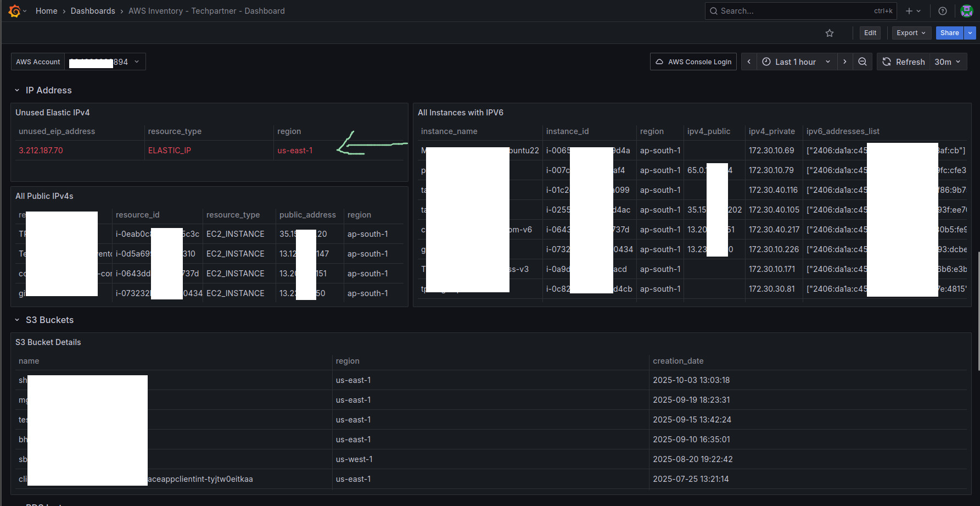This screenshot has width=980, height=506.
Task: Open All Instances with IPV6 panel title
Action: pos(461,113)
